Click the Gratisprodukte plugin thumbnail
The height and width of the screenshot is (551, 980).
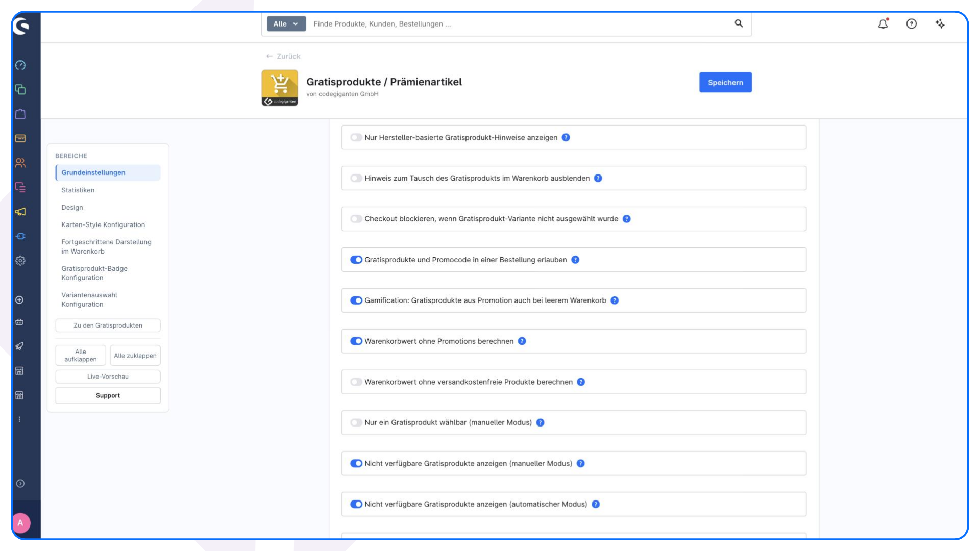coord(280,88)
